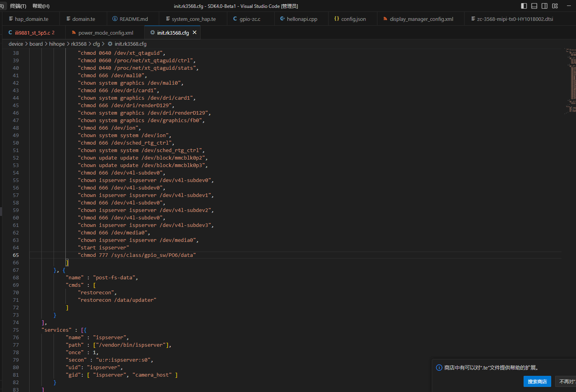Click notification info icon
576x392 pixels.
(439, 368)
